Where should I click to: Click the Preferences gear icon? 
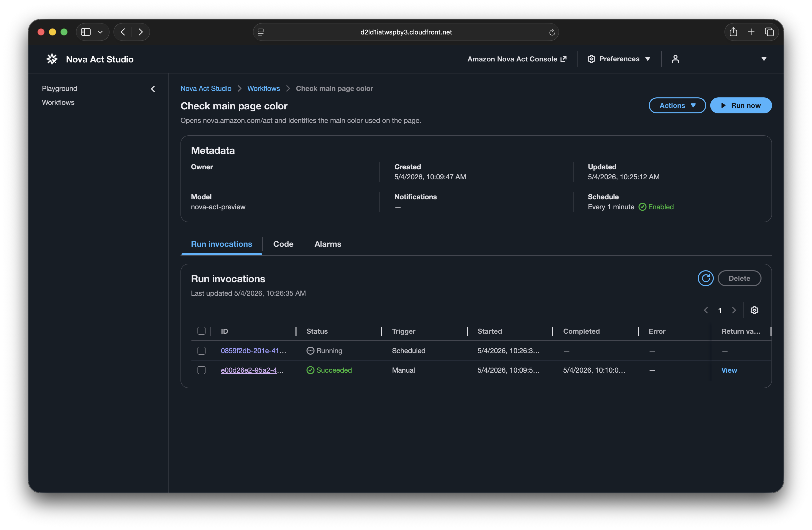[591, 59]
